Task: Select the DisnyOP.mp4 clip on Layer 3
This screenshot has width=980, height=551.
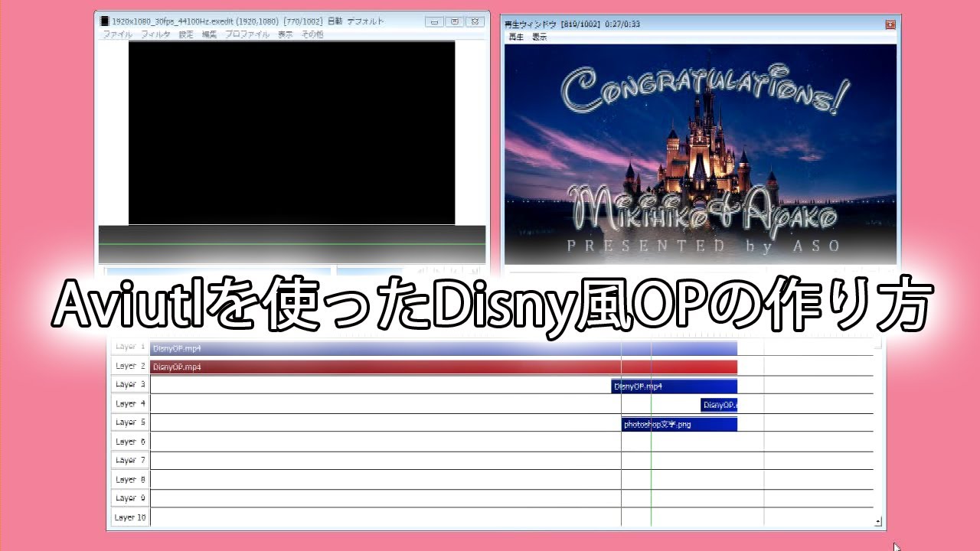Action: (x=675, y=386)
